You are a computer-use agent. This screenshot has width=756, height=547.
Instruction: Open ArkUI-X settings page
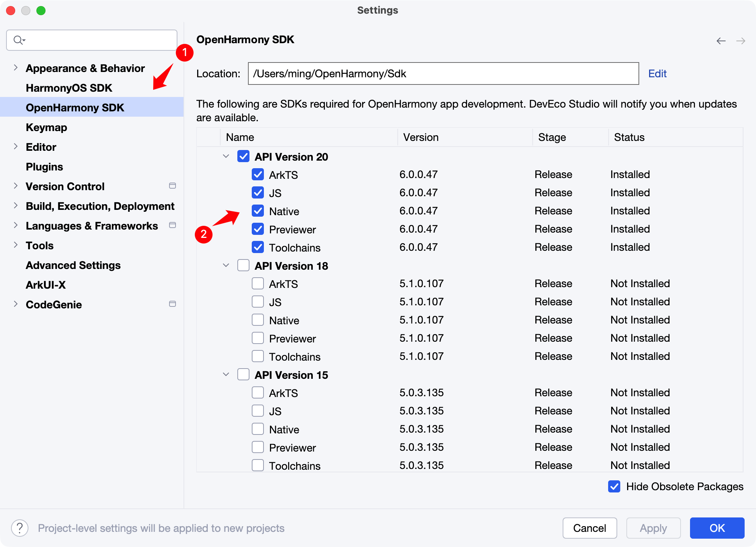pyautogui.click(x=45, y=285)
